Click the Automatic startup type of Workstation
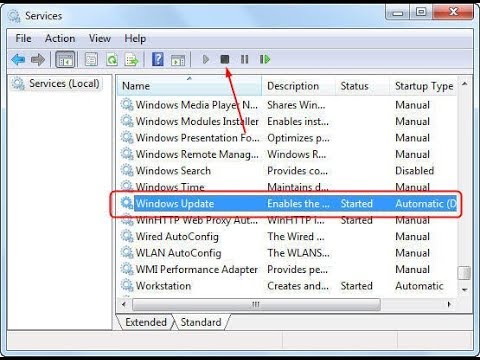The image size is (480, 360). tap(419, 286)
